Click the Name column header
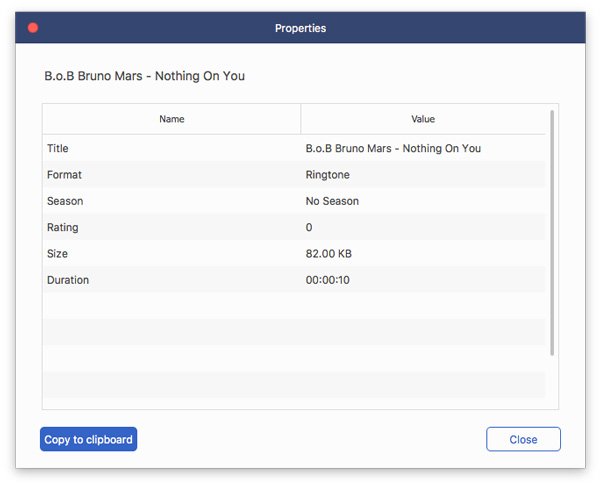The image size is (600, 486). [x=171, y=119]
